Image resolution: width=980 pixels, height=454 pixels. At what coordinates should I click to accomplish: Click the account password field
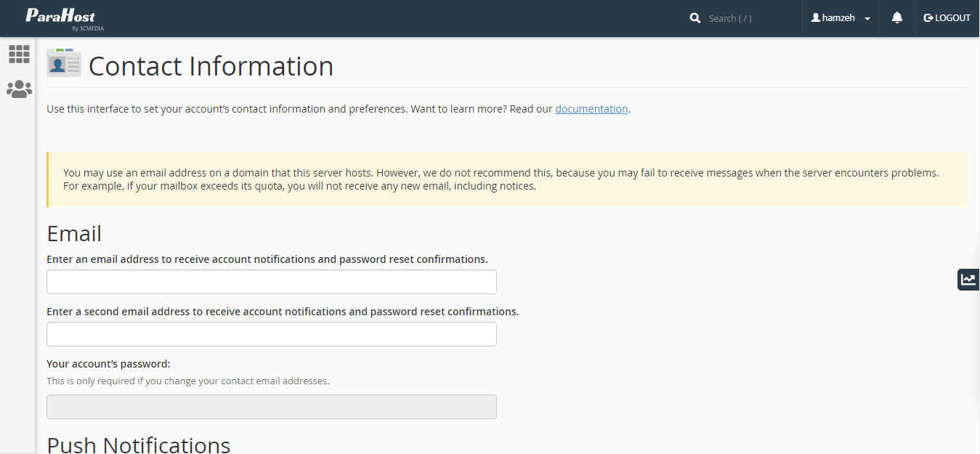(271, 407)
